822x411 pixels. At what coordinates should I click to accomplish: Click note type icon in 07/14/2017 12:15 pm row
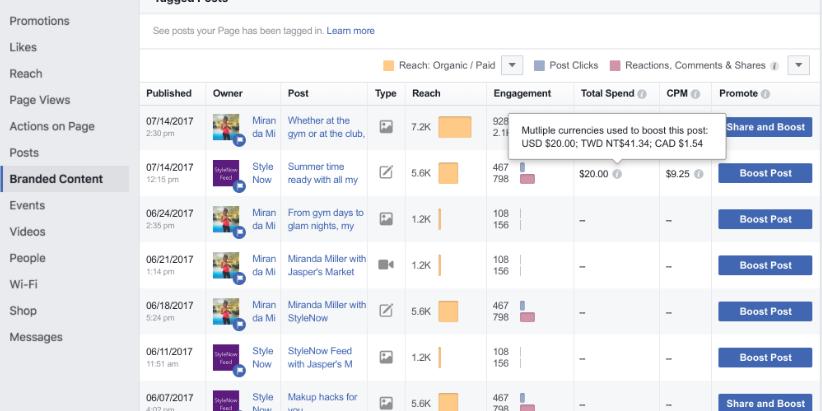pyautogui.click(x=386, y=172)
